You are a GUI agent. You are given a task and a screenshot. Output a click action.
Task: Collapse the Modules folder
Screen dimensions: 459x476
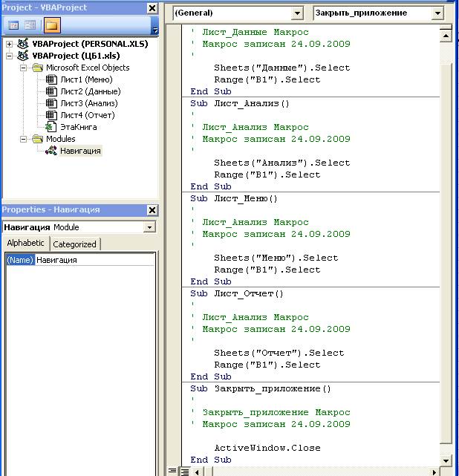[23, 139]
